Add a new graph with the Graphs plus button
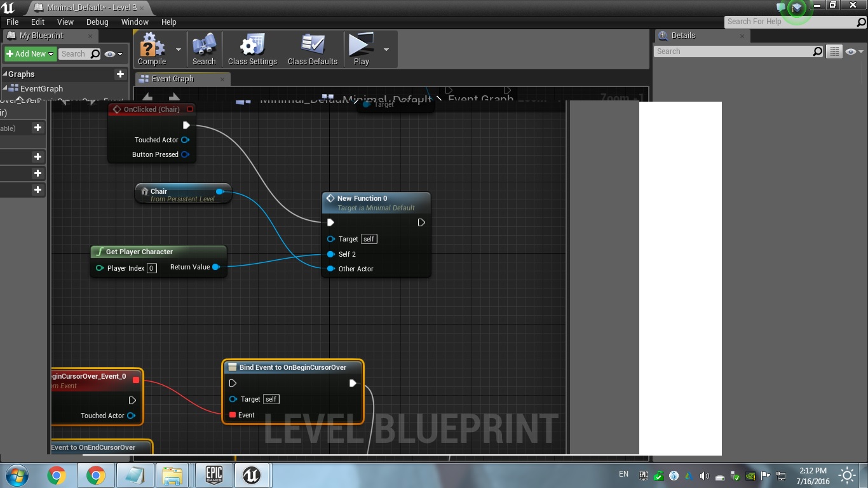This screenshot has height=488, width=868. tap(120, 74)
